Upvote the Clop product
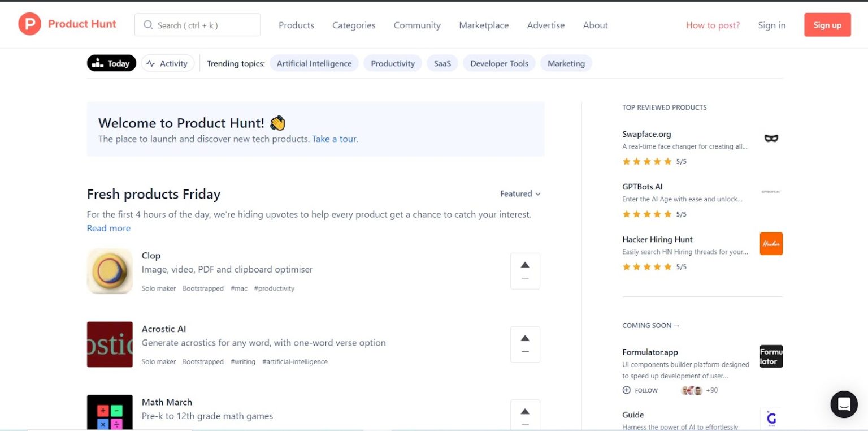868x431 pixels. pos(525,271)
